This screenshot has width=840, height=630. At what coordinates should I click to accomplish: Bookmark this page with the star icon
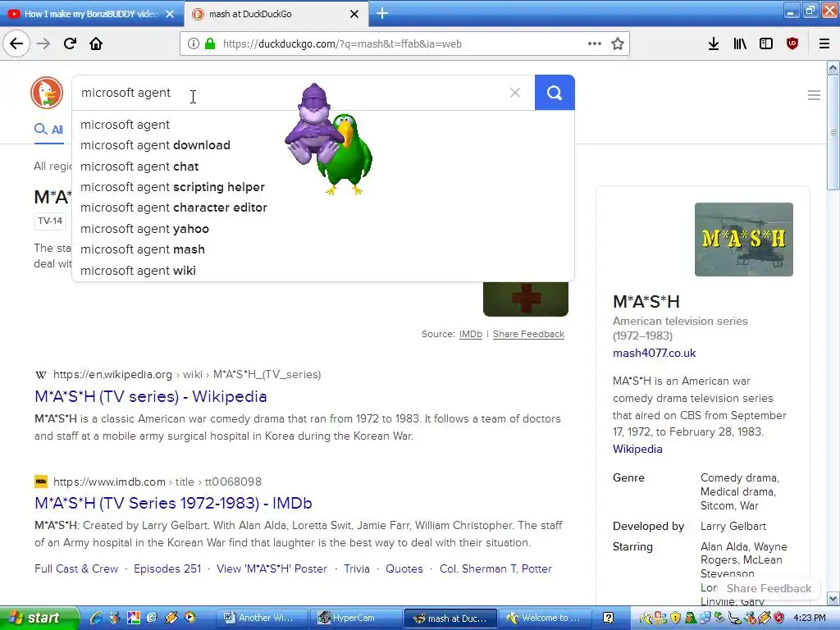click(618, 44)
